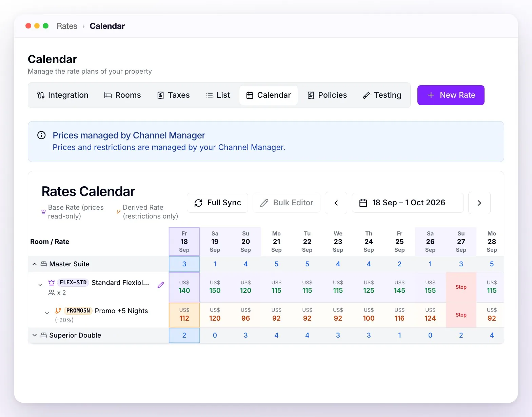Click the 140 price for FLEX-STD on 18 Sep

click(184, 287)
